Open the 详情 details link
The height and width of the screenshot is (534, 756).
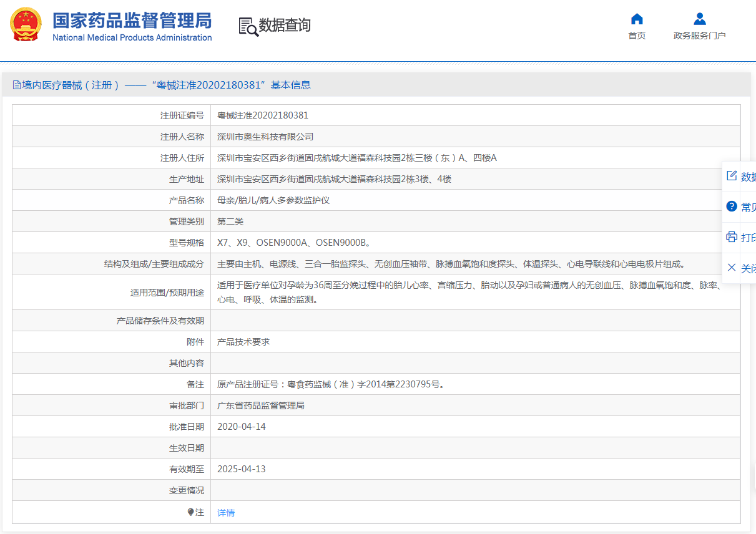tap(226, 513)
